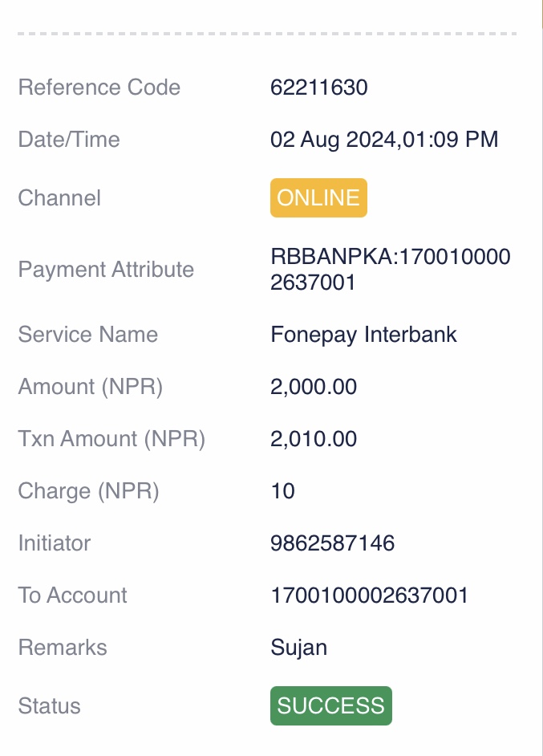This screenshot has width=543, height=756.
Task: Click the Service Name label
Action: (88, 335)
